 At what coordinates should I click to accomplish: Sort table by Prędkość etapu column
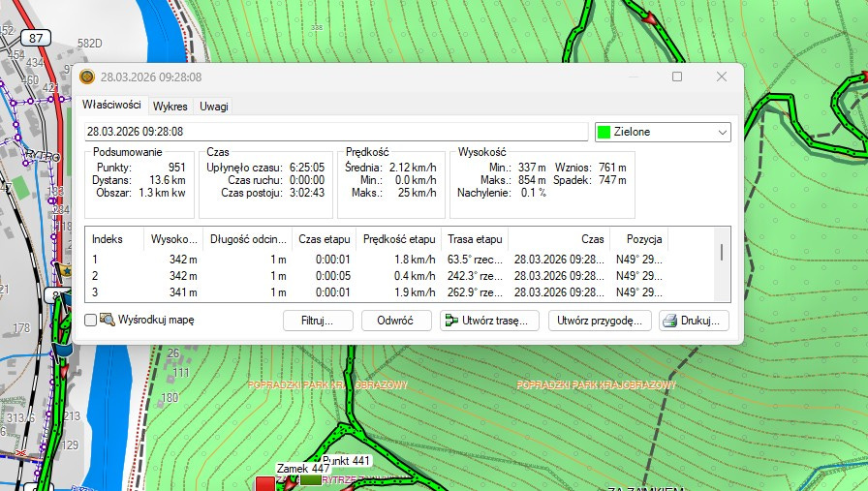tap(399, 238)
